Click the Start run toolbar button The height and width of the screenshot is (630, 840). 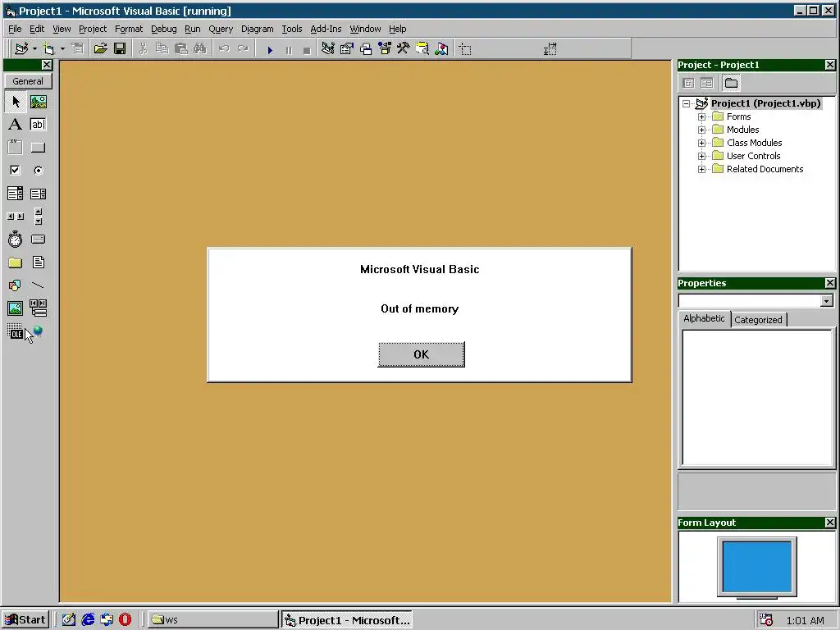click(270, 50)
